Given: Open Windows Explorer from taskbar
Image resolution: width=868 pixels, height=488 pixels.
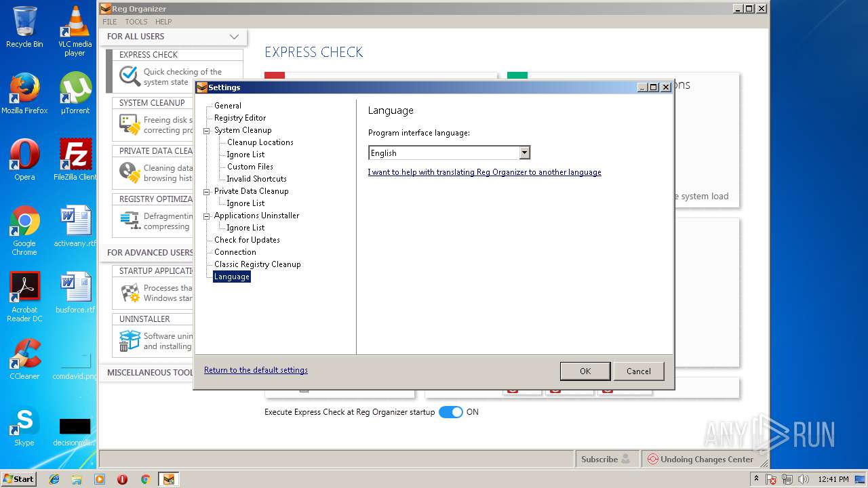Looking at the screenshot, I should pyautogui.click(x=77, y=479).
